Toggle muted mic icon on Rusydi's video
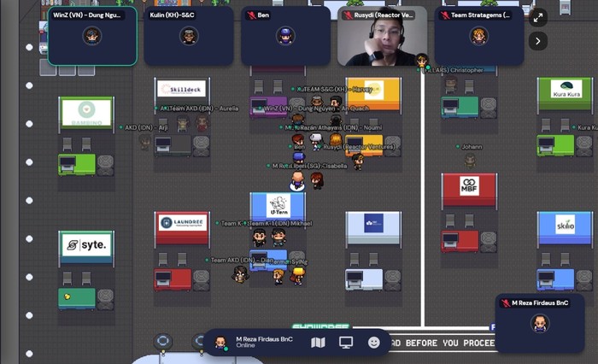Image resolution: width=598 pixels, height=364 pixels. (349, 15)
